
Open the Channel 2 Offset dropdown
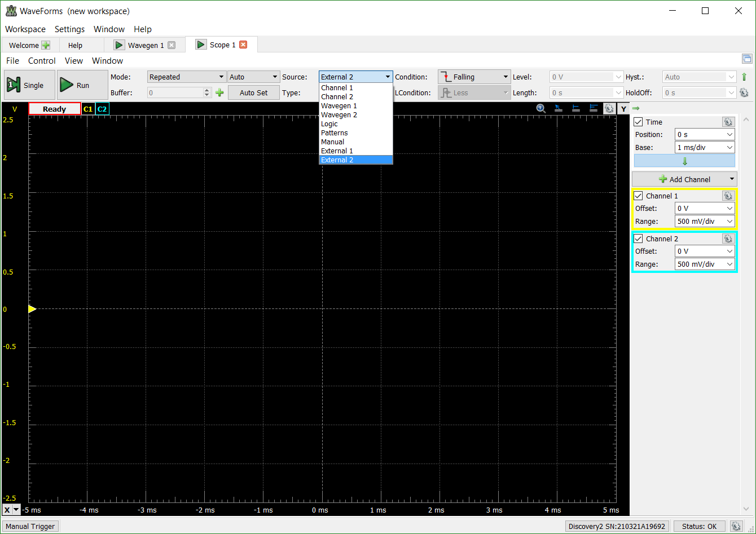705,251
